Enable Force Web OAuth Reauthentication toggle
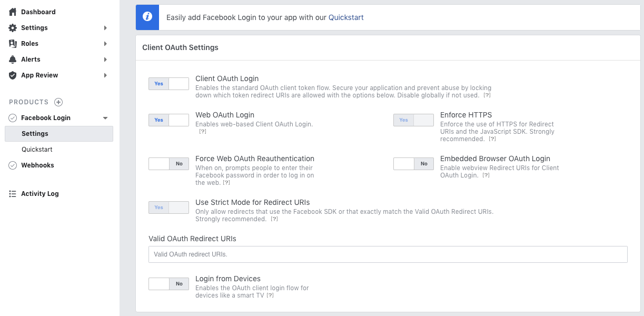Viewport: 644px width, 316px height. pos(169,164)
